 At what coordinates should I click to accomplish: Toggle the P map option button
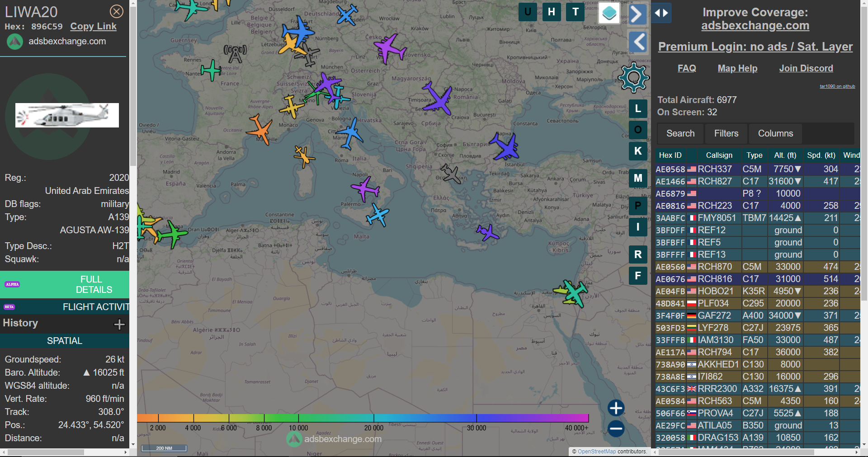[x=638, y=206]
